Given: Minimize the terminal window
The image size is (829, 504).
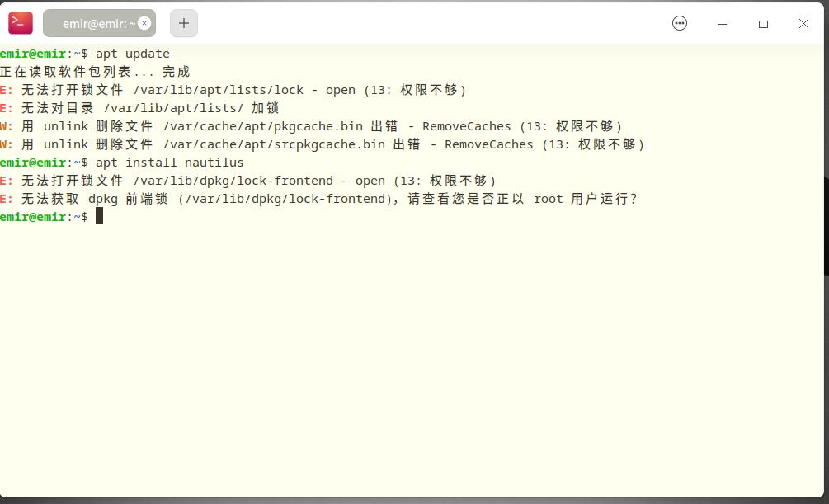Looking at the screenshot, I should [723, 24].
